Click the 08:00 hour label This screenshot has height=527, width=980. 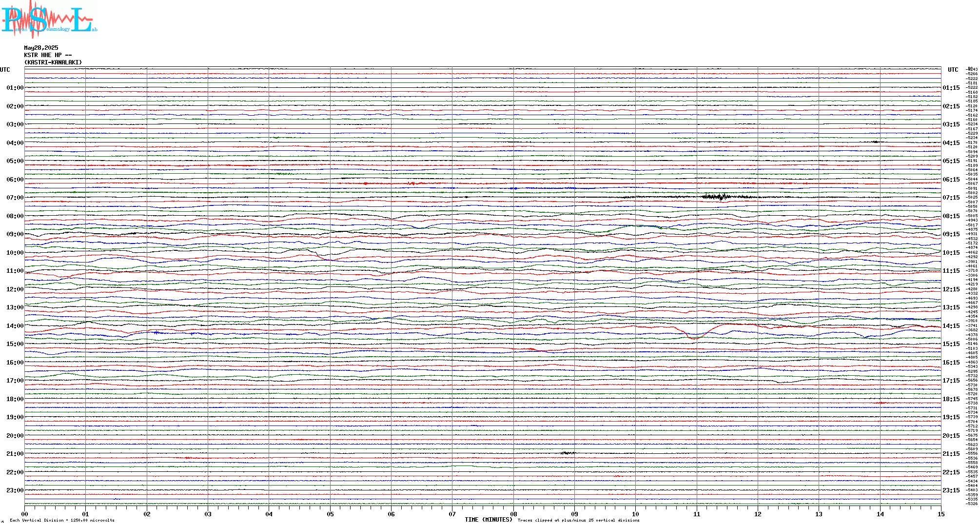coord(15,216)
